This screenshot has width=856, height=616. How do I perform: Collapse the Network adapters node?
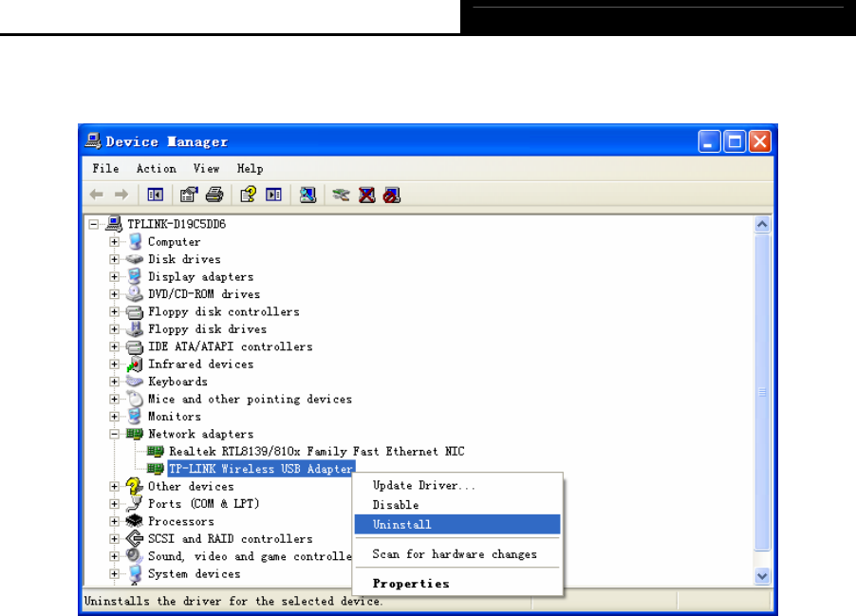tap(114, 434)
